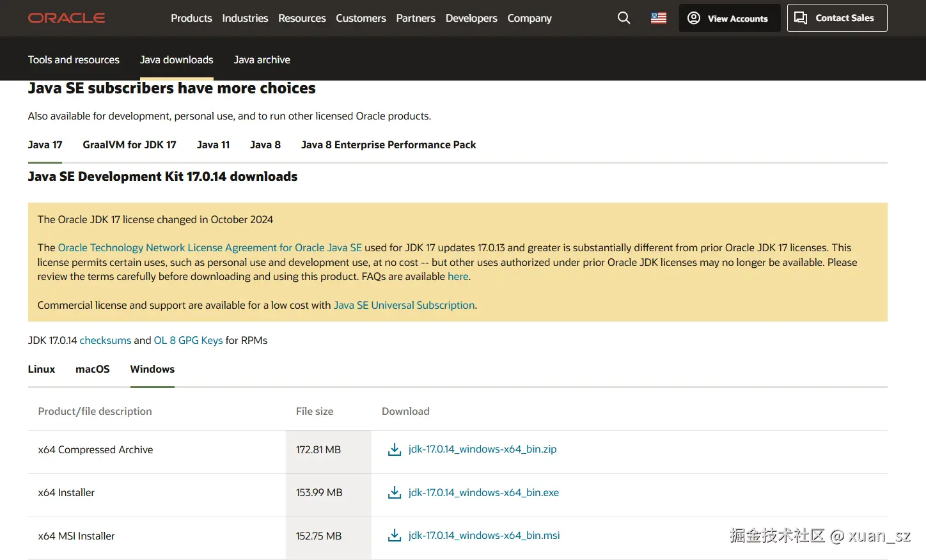Click the '172.81 MB' file size
Image resolution: width=926 pixels, height=560 pixels.
pos(318,449)
